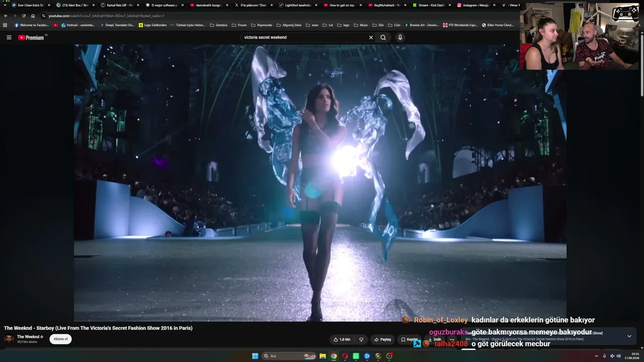The width and height of the screenshot is (644, 362).
Task: Switch to the "How to get on top" tab
Action: pos(342,5)
